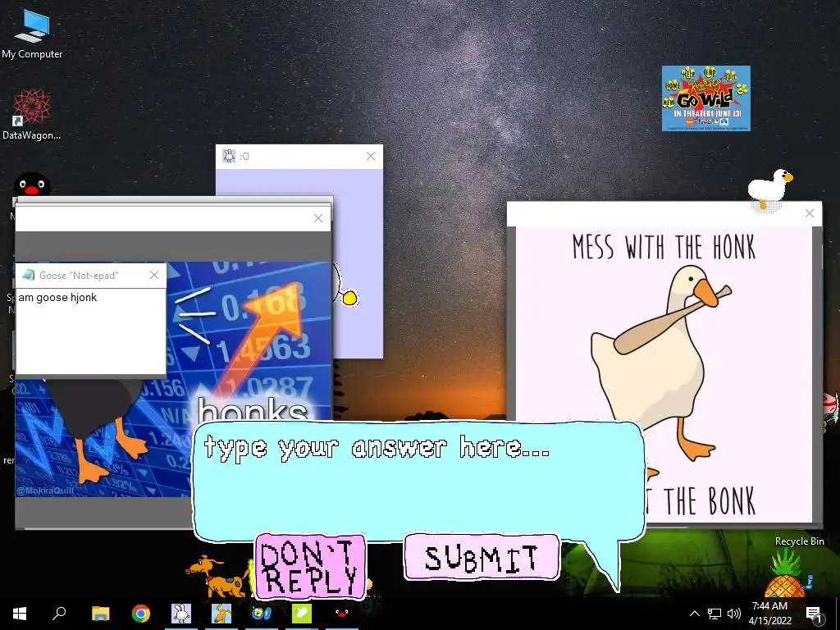Launch Google Chrome from the taskbar
The image size is (840, 630).
pyautogui.click(x=141, y=614)
